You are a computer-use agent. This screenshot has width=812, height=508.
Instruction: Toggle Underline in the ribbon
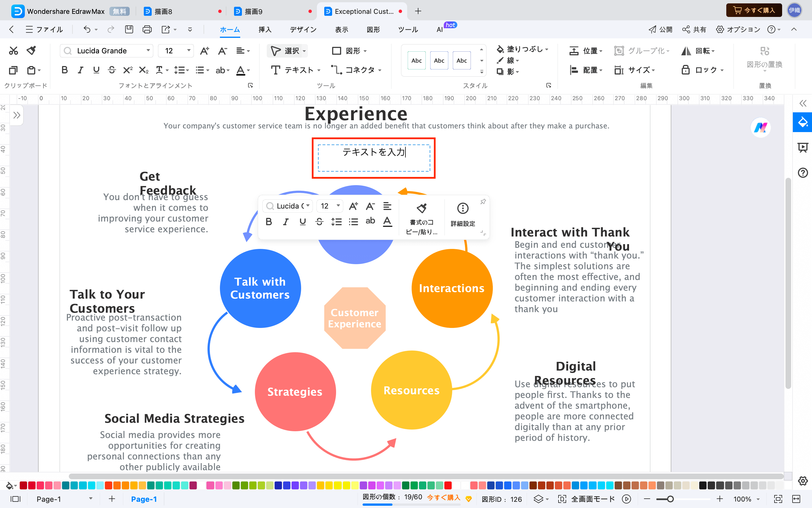point(96,70)
